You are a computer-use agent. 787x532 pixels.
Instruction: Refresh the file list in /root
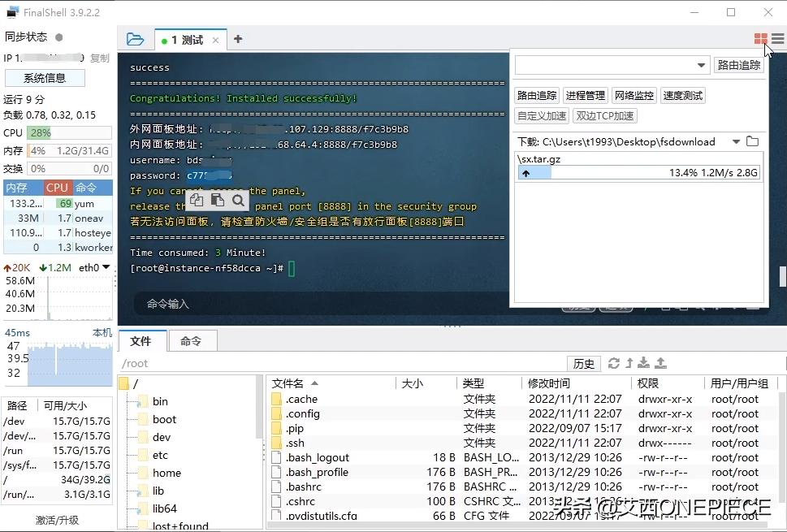[x=613, y=363]
